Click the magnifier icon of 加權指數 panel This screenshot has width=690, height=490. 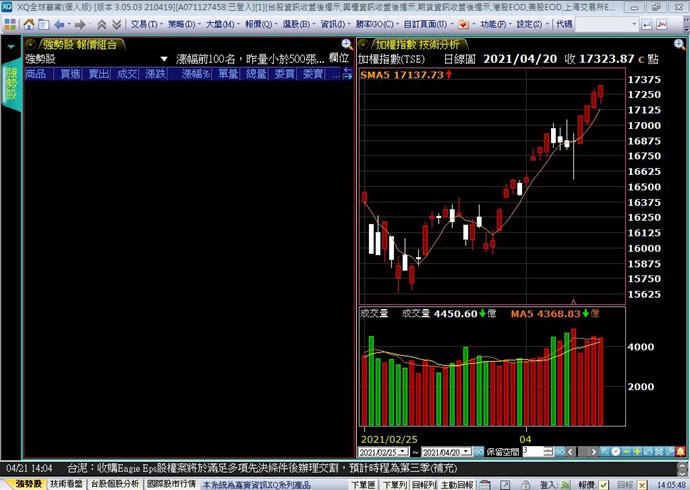click(x=679, y=44)
